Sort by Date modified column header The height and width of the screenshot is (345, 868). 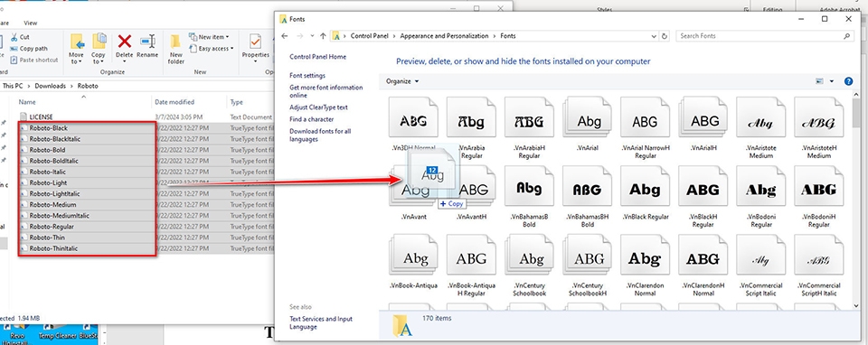[175, 102]
